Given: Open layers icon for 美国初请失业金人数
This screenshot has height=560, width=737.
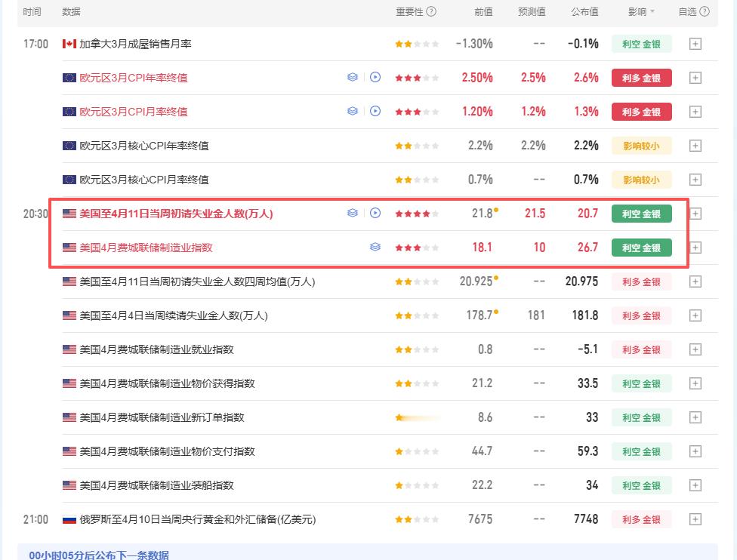Looking at the screenshot, I should click(353, 213).
